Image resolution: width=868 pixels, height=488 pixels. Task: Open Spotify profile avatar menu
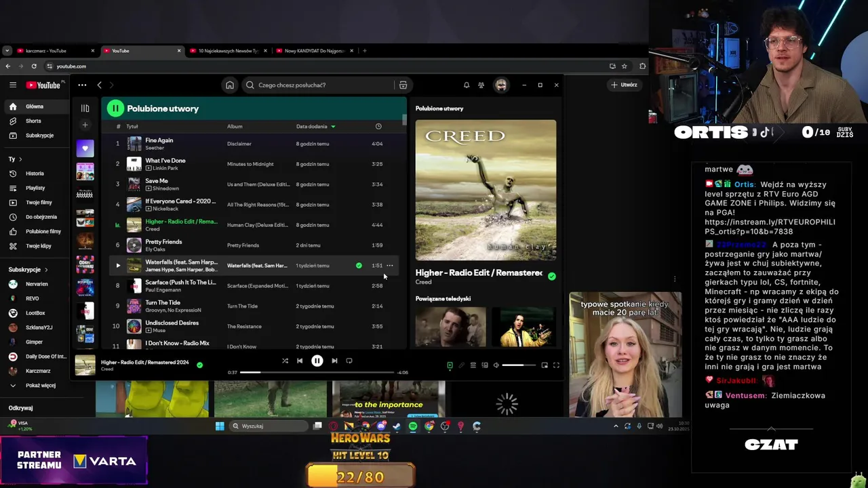pos(501,85)
